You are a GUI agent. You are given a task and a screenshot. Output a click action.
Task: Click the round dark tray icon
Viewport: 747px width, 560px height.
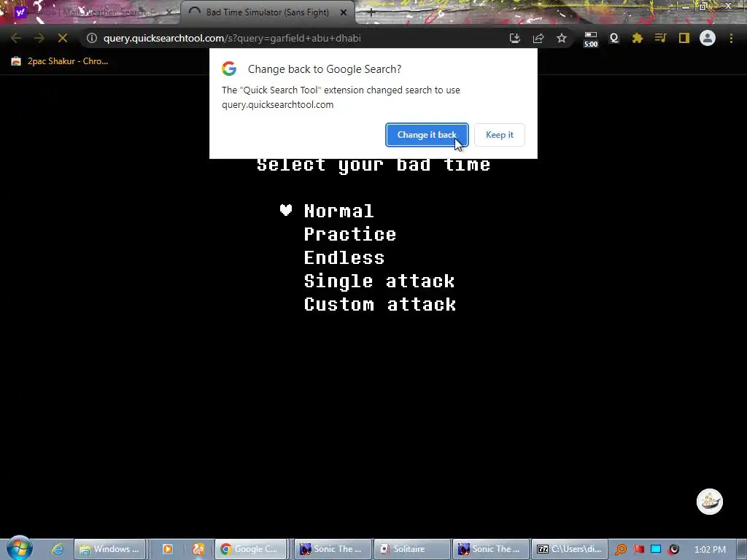pyautogui.click(x=673, y=550)
